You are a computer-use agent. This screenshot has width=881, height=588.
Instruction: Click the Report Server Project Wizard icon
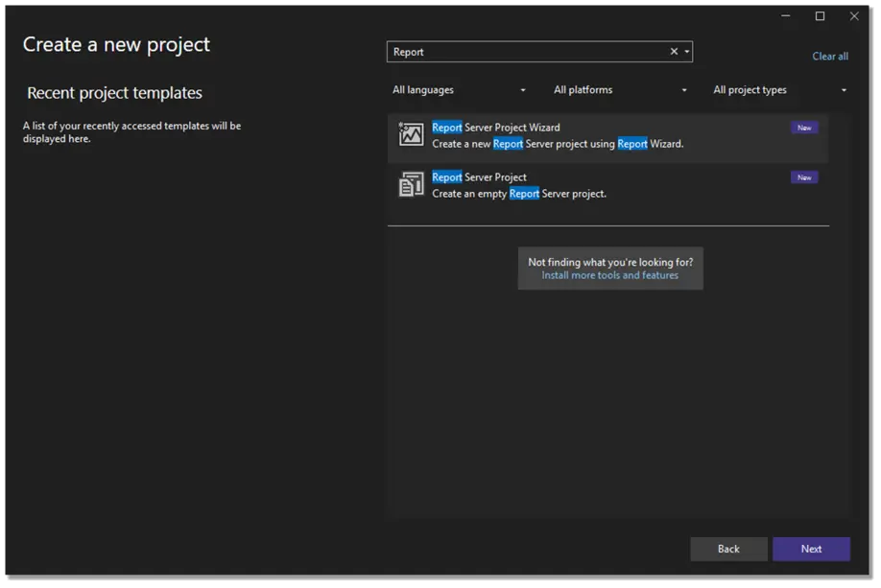(x=412, y=135)
